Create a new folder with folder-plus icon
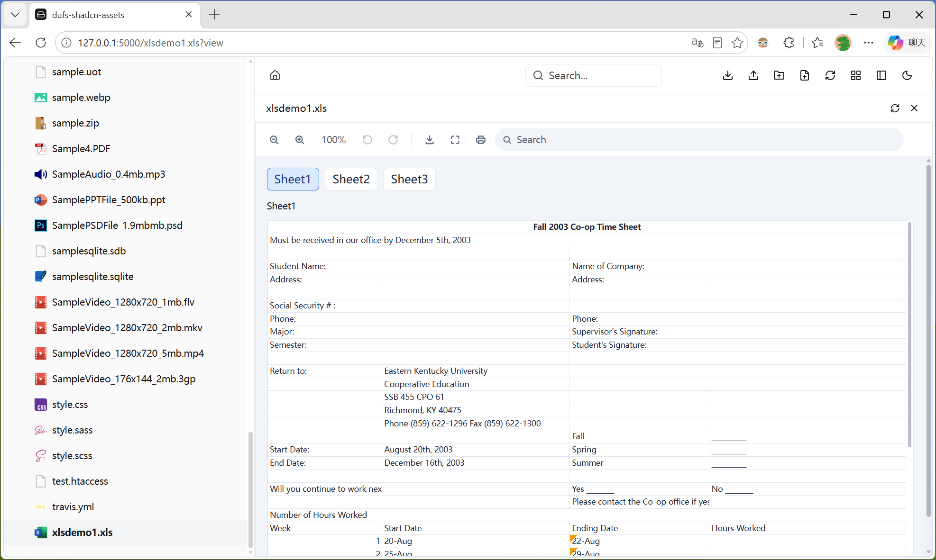The width and height of the screenshot is (936, 560). click(779, 75)
